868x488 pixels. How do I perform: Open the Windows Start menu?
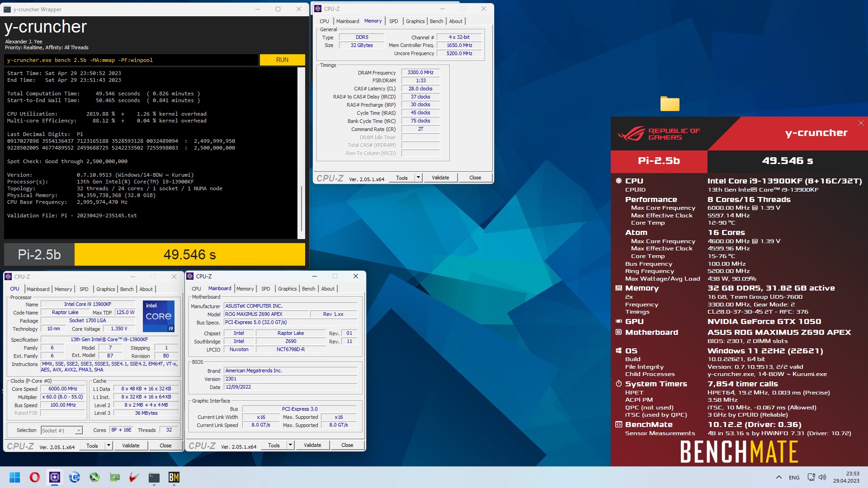(14, 477)
